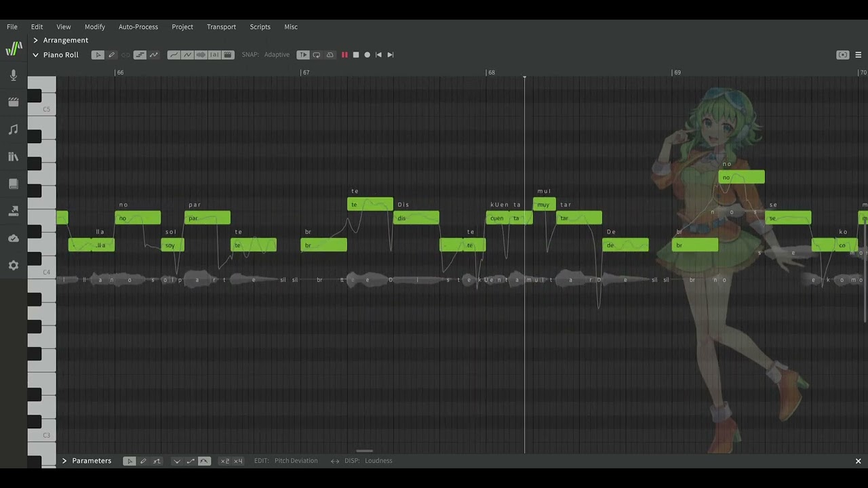Image resolution: width=868 pixels, height=488 pixels.
Task: Pause playback with the red pause button
Action: click(344, 55)
